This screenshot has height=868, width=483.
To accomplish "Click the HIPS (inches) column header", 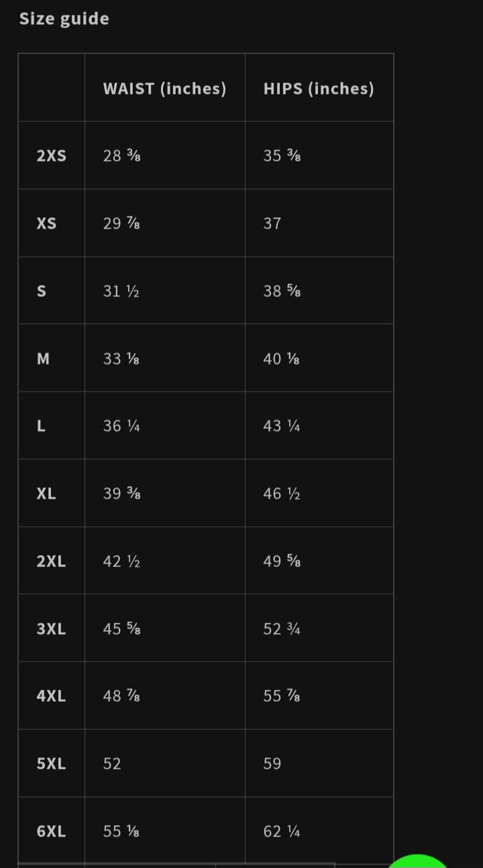I will [x=319, y=88].
